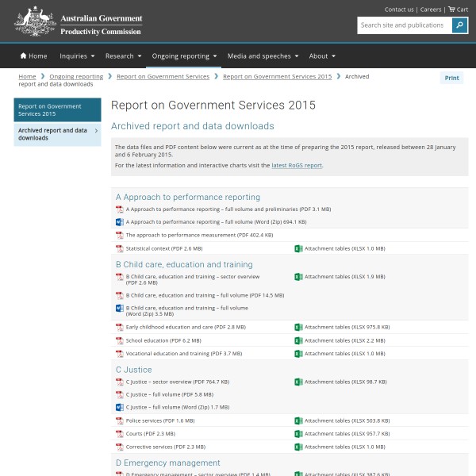Click the Contact us link
The width and height of the screenshot is (476, 476).
click(399, 10)
